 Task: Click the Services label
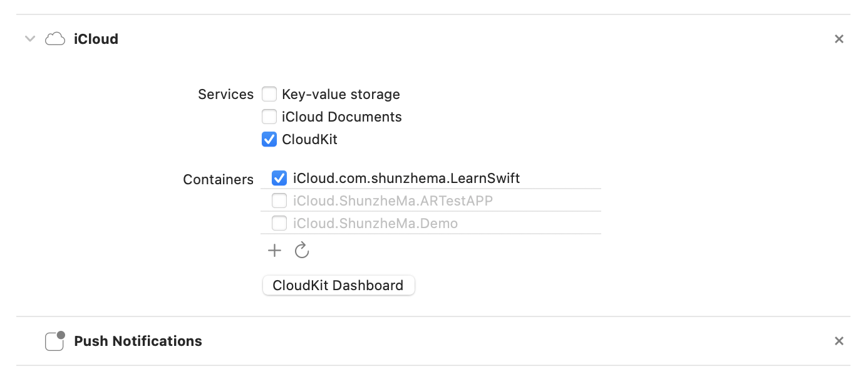(225, 94)
